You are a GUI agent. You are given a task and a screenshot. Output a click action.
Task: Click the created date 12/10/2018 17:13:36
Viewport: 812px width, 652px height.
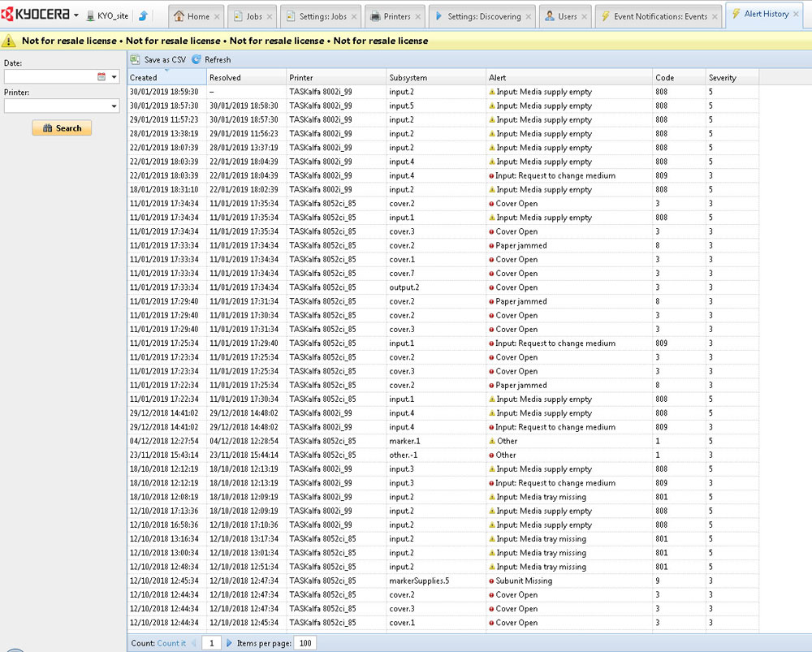(x=164, y=512)
